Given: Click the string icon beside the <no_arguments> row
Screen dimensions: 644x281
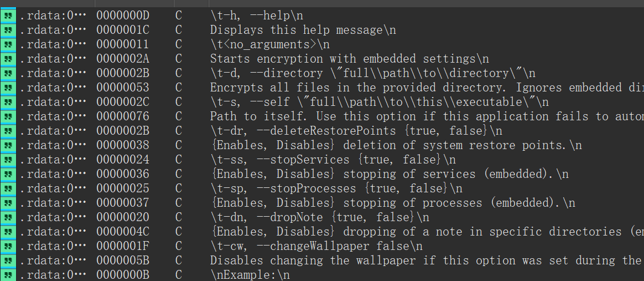Looking at the screenshot, I should coord(8,44).
